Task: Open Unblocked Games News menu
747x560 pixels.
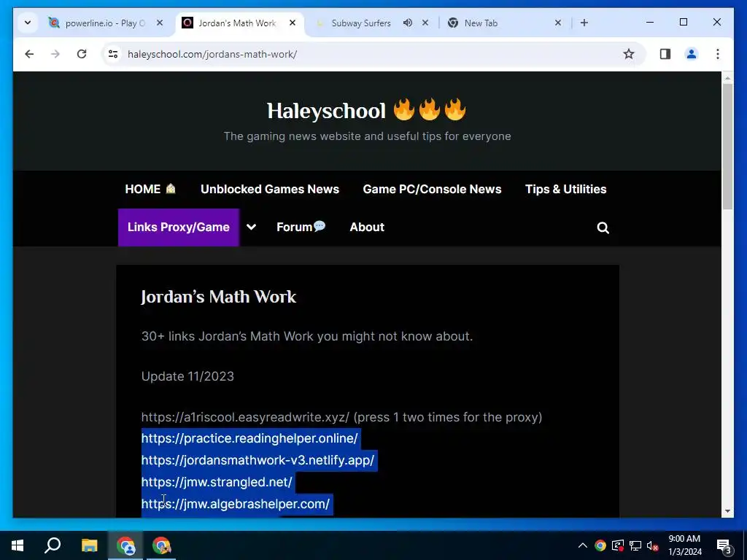Action: (x=270, y=189)
